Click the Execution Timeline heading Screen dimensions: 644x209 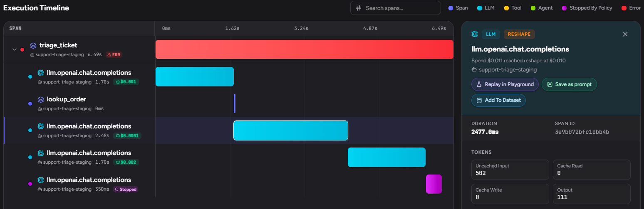point(36,8)
